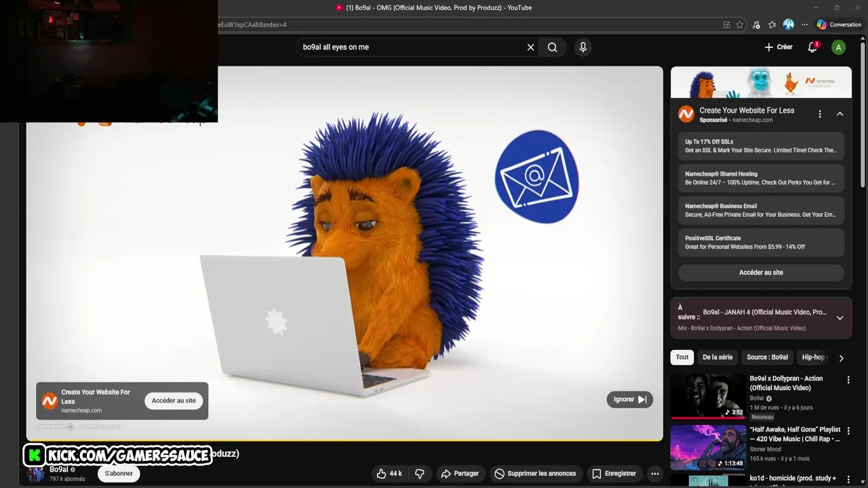Viewport: 868px width, 488px height.
Task: Dislike the video
Action: 420,474
